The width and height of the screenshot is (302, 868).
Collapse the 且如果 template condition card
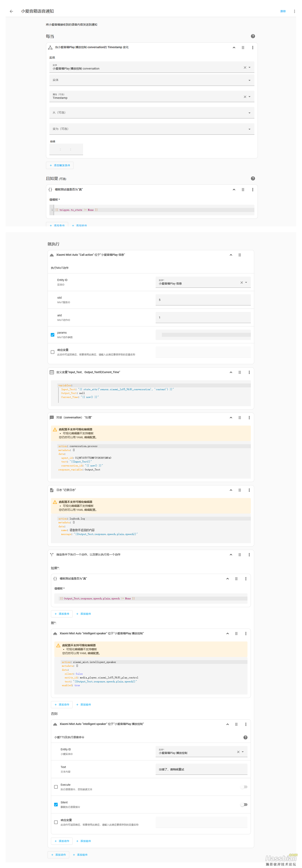[233, 189]
